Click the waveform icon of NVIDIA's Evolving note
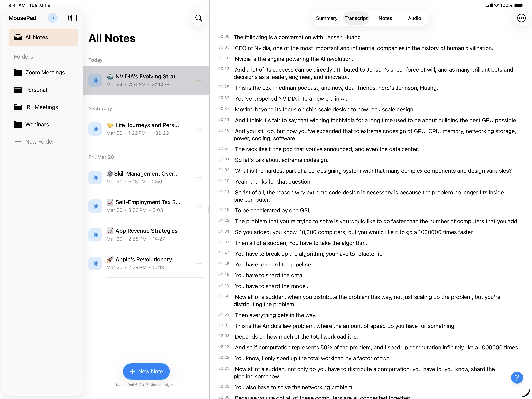The height and width of the screenshot is (399, 532). click(x=95, y=80)
